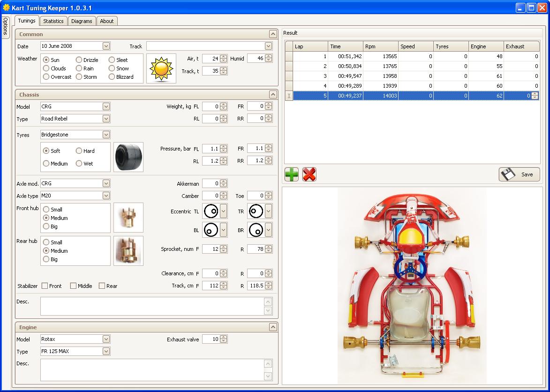Collapse the Engine section panel
Image resolution: width=550 pixels, height=392 pixels.
[x=272, y=327]
